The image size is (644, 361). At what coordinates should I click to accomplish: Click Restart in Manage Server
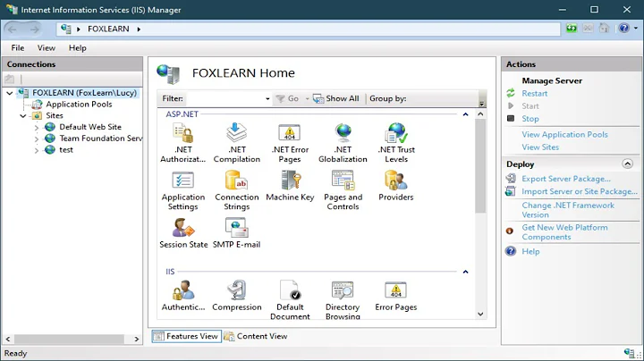click(534, 94)
